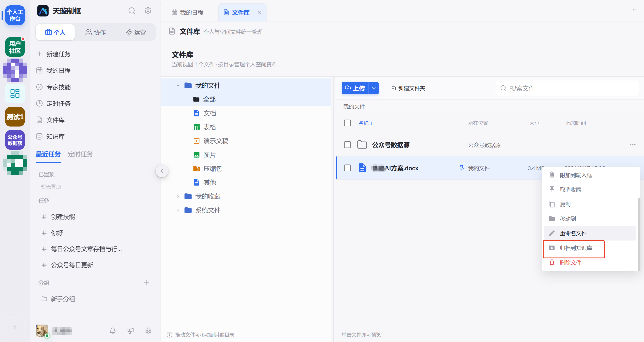
Task: Close the 文件库 tab
Action: point(259,12)
